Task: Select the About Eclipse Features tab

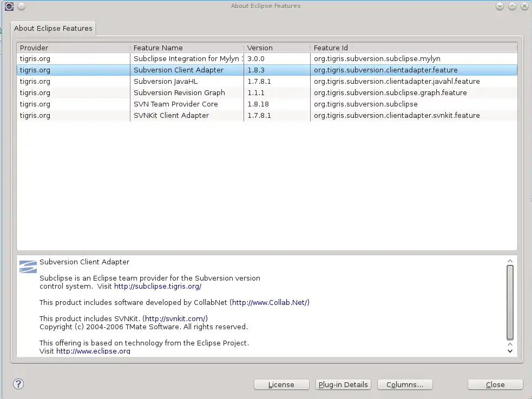Action: 53,28
